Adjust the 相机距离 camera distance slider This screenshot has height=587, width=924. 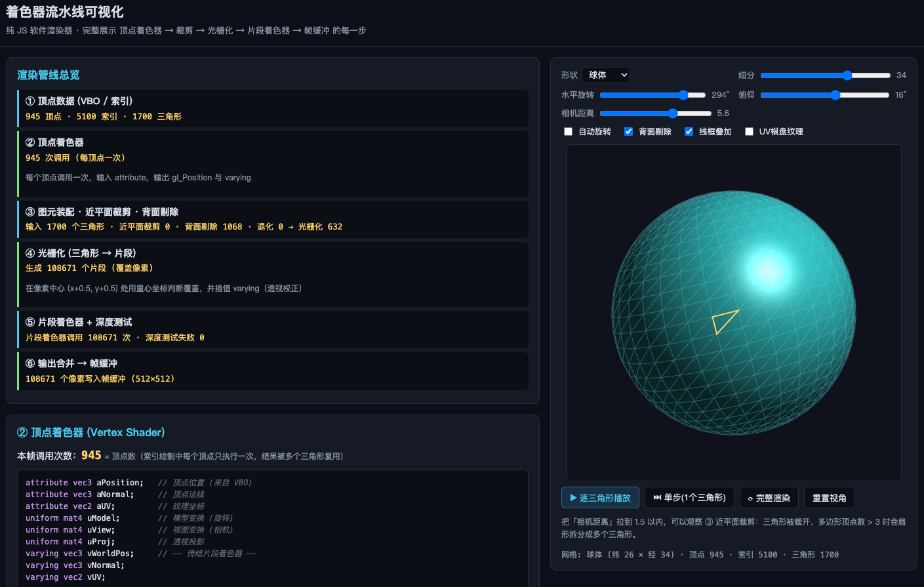(x=655, y=113)
